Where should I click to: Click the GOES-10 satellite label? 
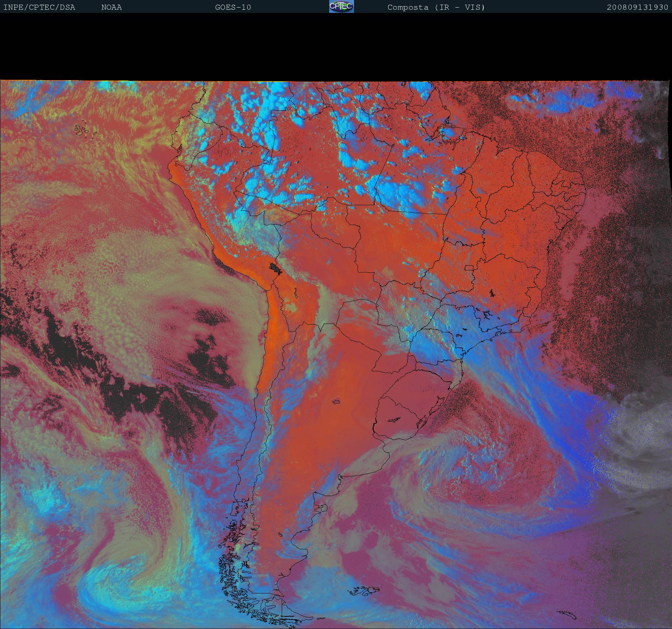click(233, 7)
